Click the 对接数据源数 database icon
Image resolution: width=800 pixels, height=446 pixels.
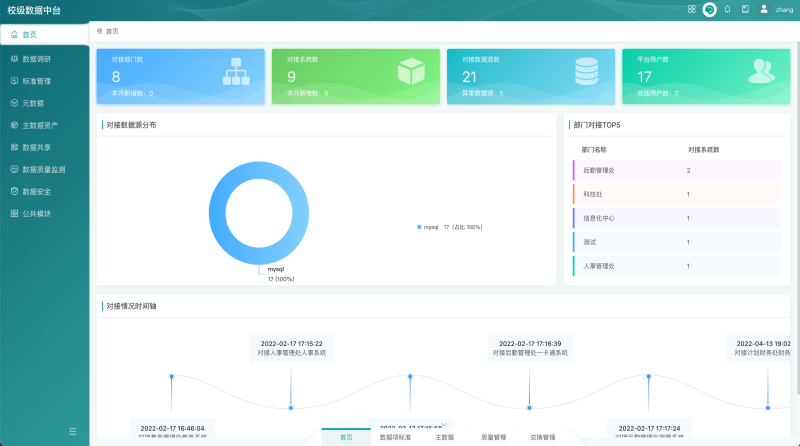(x=585, y=72)
